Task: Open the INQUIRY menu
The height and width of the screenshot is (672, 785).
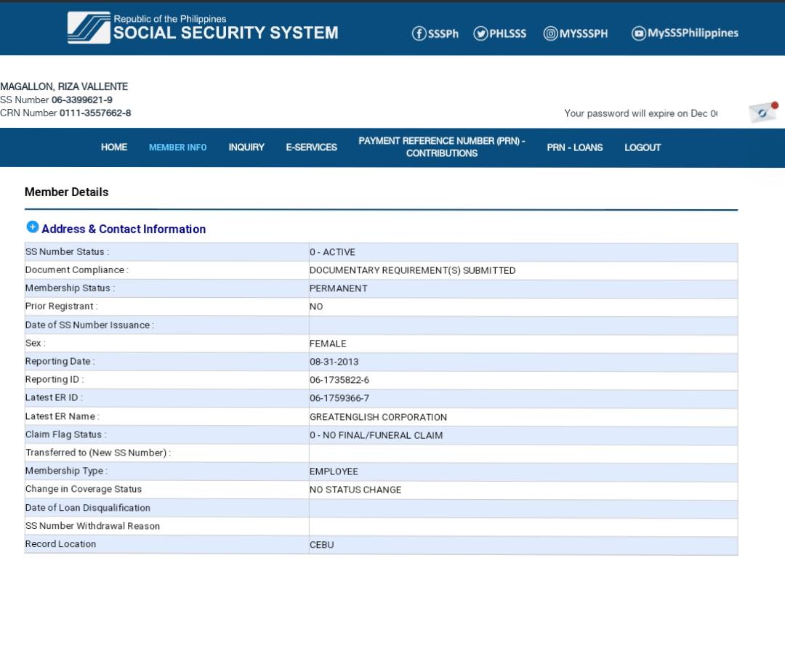Action: pos(246,147)
